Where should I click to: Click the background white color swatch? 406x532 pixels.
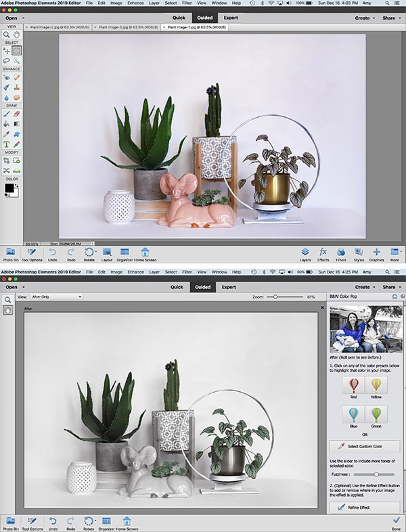pos(16,194)
